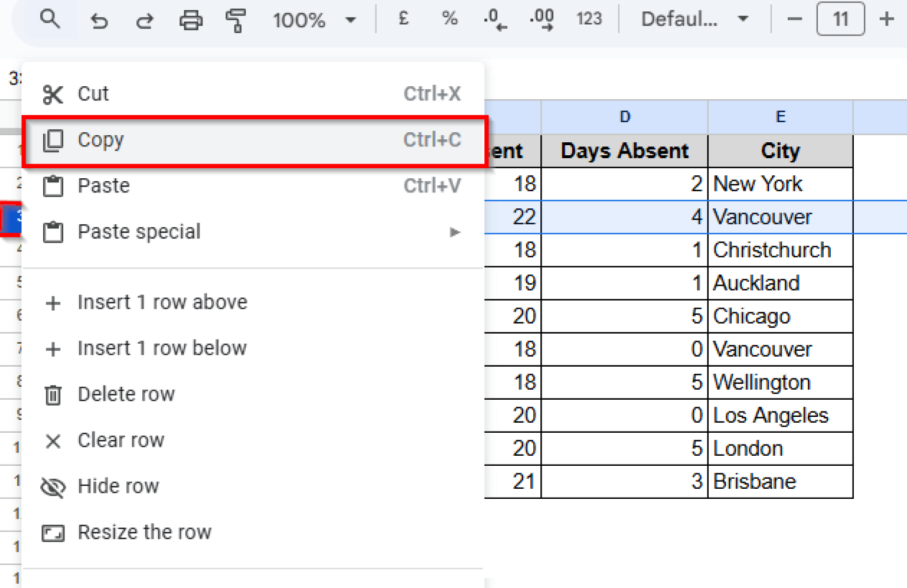The image size is (907, 588).
Task: Format selected cells as currency
Action: pyautogui.click(x=402, y=19)
